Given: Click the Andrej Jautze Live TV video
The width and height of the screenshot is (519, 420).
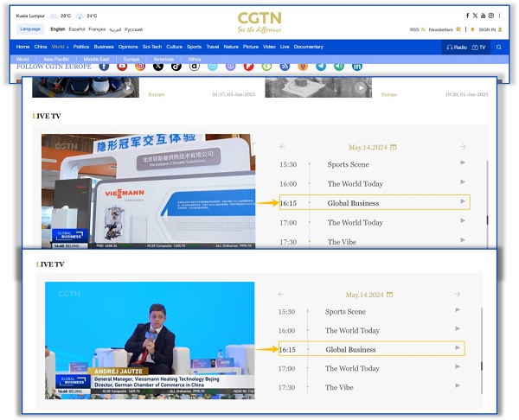Looking at the screenshot, I should (150, 340).
